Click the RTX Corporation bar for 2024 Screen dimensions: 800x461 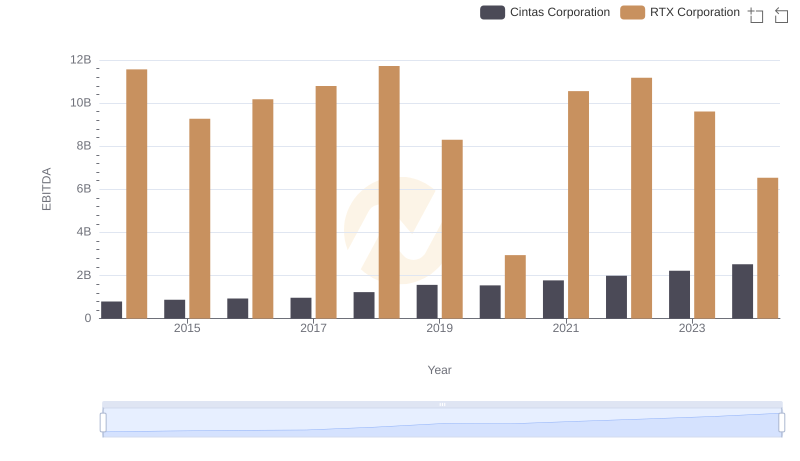(768, 248)
